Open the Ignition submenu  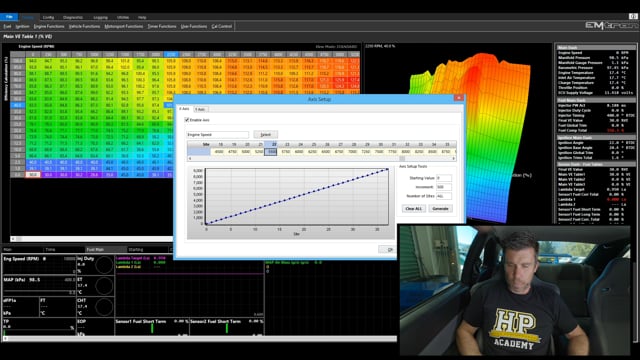(x=22, y=26)
